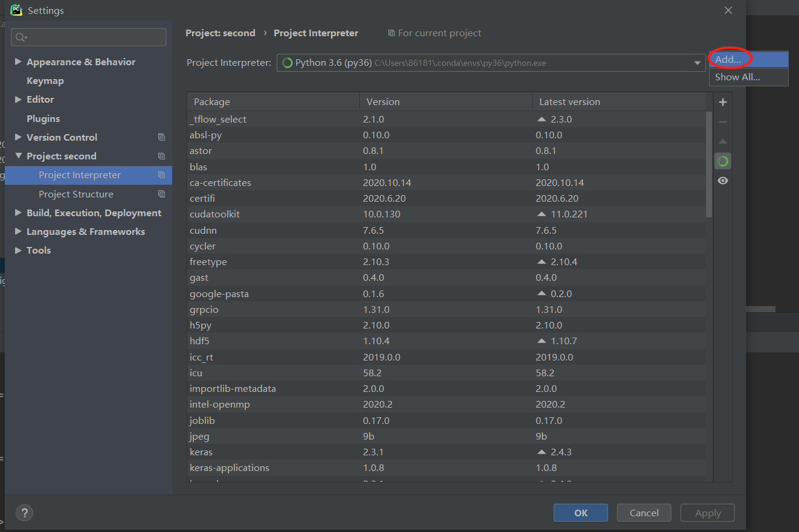Image resolution: width=799 pixels, height=532 pixels.
Task: Click the Cancel button
Action: (x=644, y=513)
